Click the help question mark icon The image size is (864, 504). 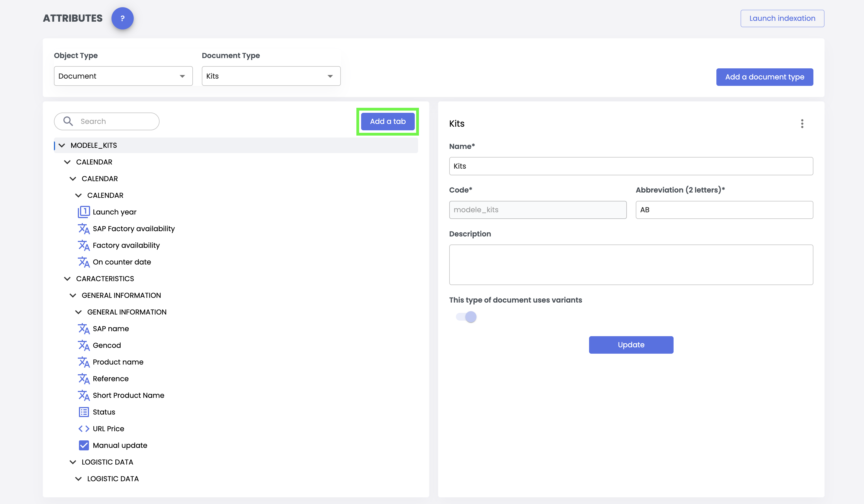122,19
